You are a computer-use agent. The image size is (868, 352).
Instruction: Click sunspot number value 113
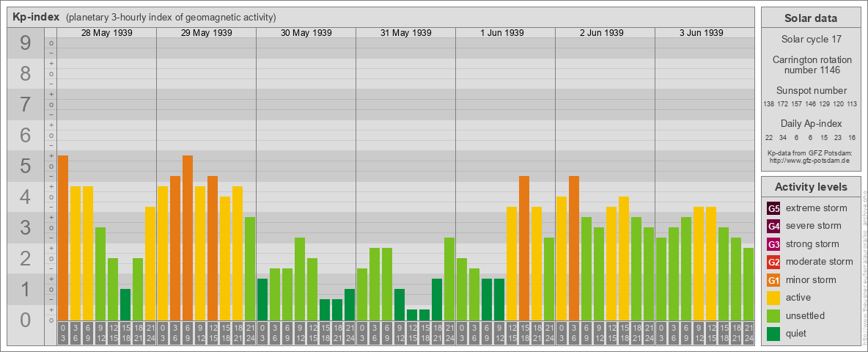[853, 104]
